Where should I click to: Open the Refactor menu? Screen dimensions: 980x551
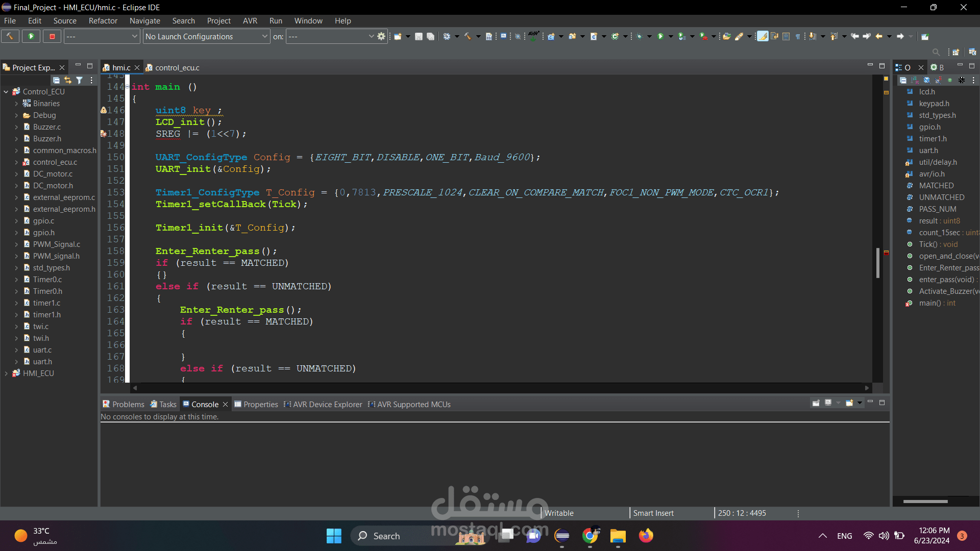point(103,21)
